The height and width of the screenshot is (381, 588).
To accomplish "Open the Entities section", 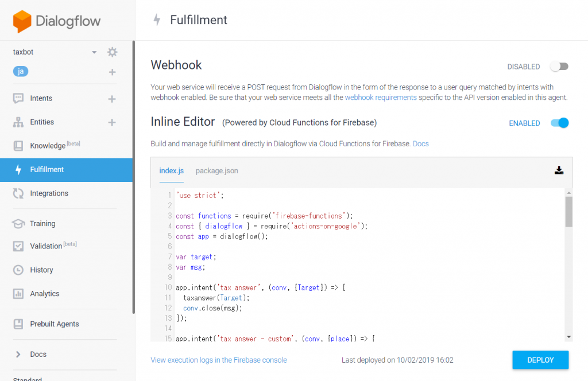I will (41, 122).
